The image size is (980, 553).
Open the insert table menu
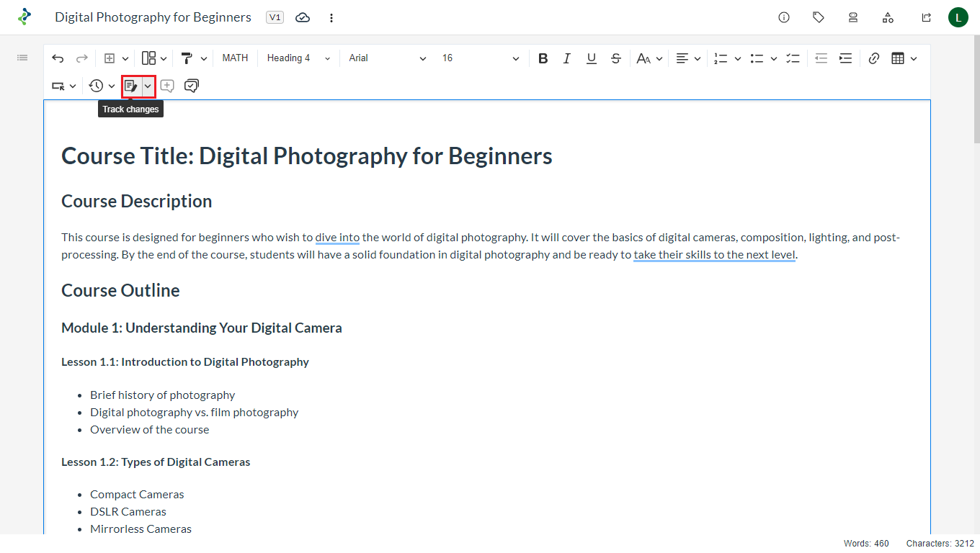[x=903, y=58]
